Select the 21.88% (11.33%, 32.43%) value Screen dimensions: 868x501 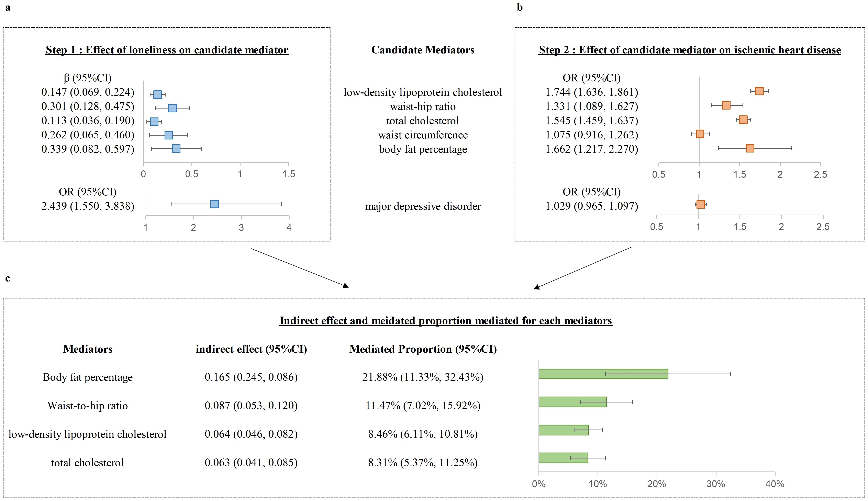423,377
